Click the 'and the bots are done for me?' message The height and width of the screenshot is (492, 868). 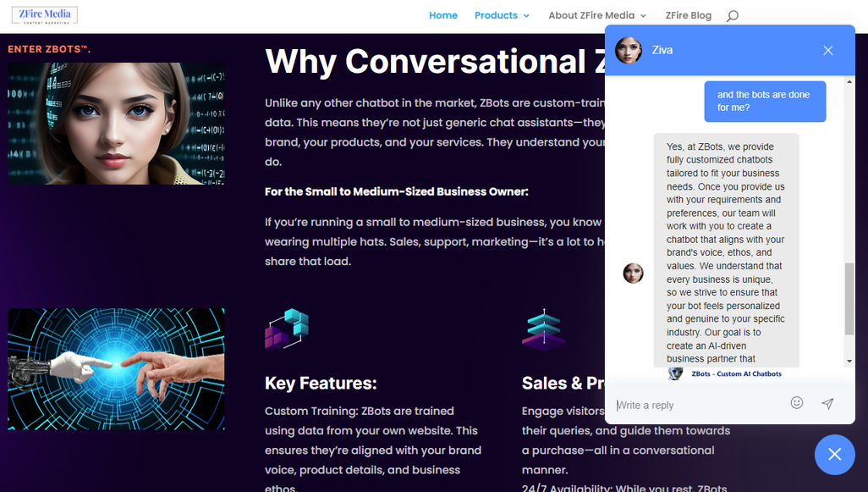coord(765,102)
